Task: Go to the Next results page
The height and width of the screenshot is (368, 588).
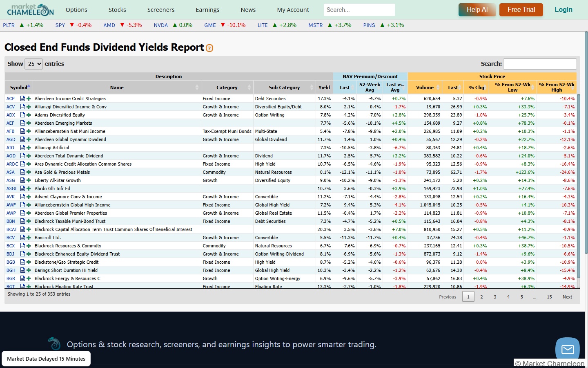Action: click(x=568, y=297)
